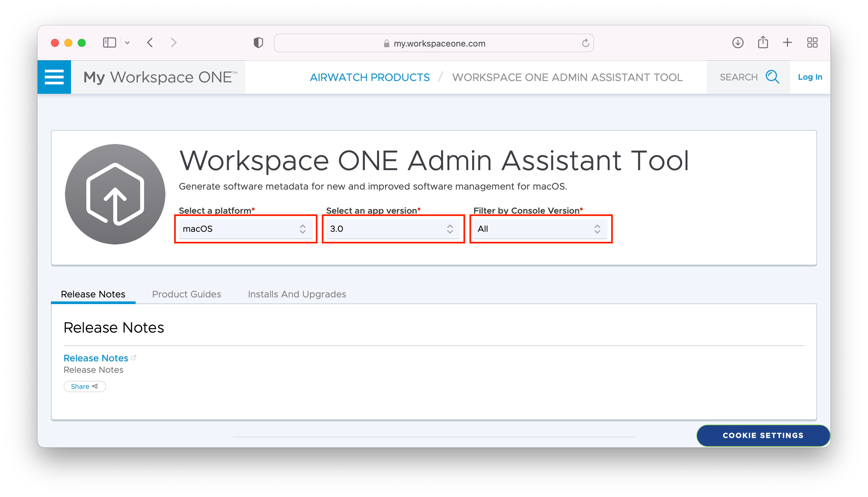The height and width of the screenshot is (497, 868).
Task: Click the back navigation arrow
Action: (x=150, y=42)
